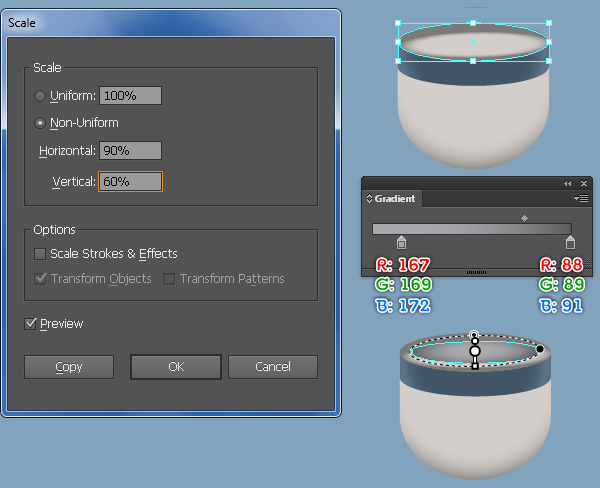
Task: Click the black gradient annotator endpoint
Action: 540,349
